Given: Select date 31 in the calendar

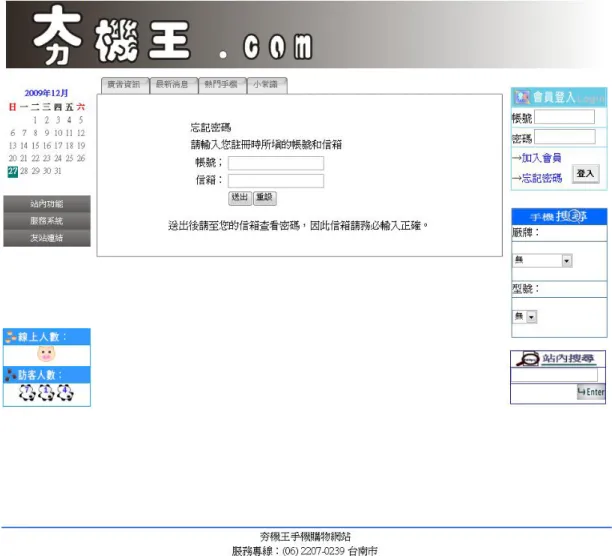Looking at the screenshot, I should (58, 171).
